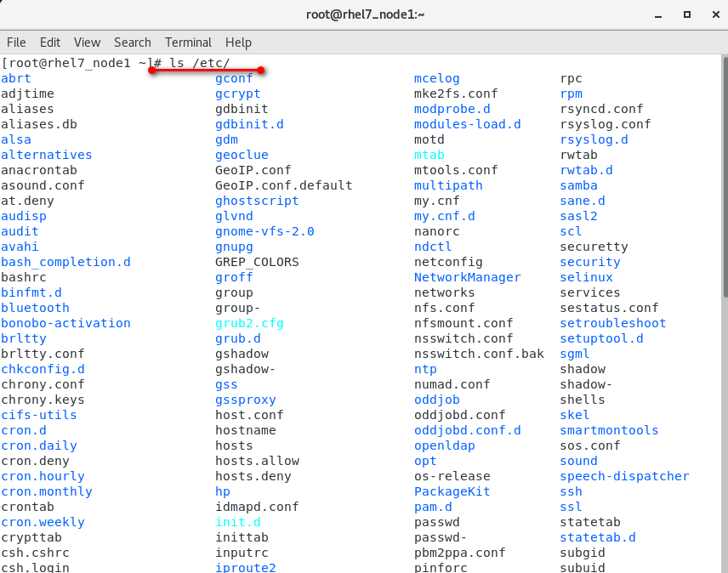Click 'modules-load.d' entry
The image size is (728, 573).
click(x=468, y=124)
